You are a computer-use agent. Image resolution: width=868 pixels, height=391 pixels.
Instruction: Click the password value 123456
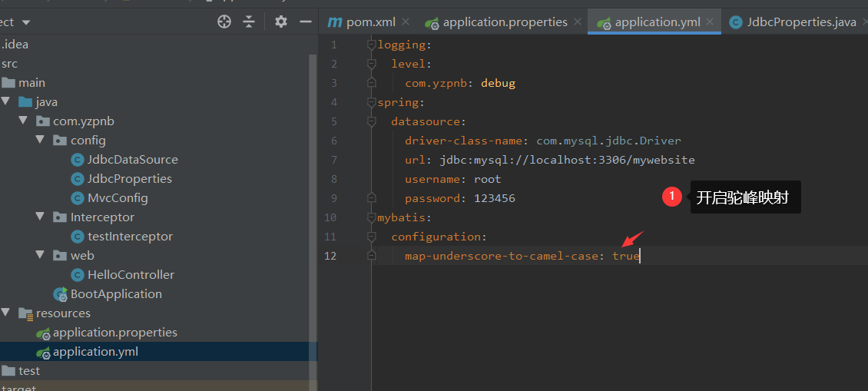[495, 198]
